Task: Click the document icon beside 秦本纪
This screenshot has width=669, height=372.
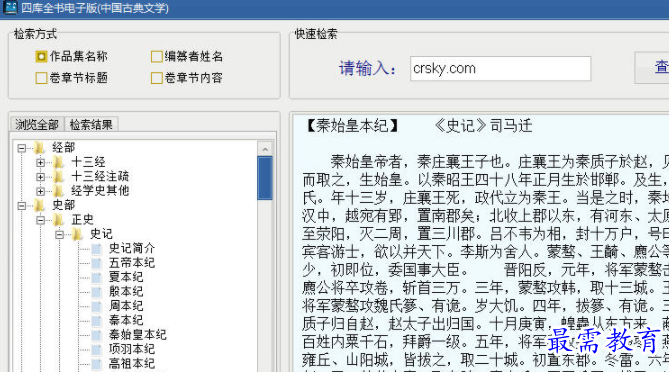Action: [96, 320]
